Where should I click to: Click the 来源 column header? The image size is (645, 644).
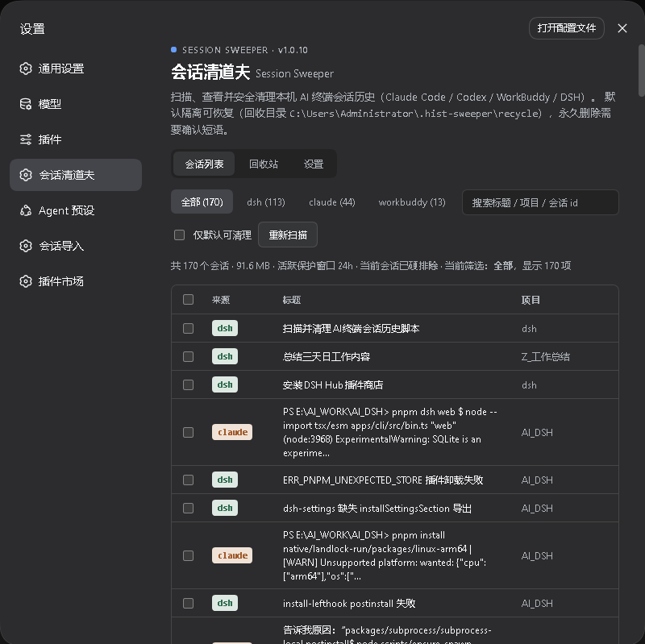(x=221, y=300)
